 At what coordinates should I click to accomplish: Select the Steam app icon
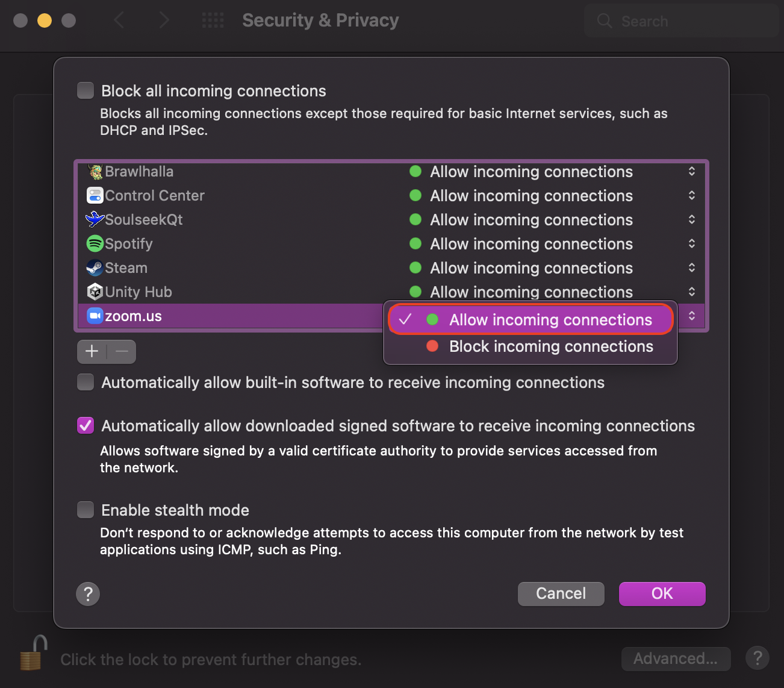pyautogui.click(x=95, y=268)
